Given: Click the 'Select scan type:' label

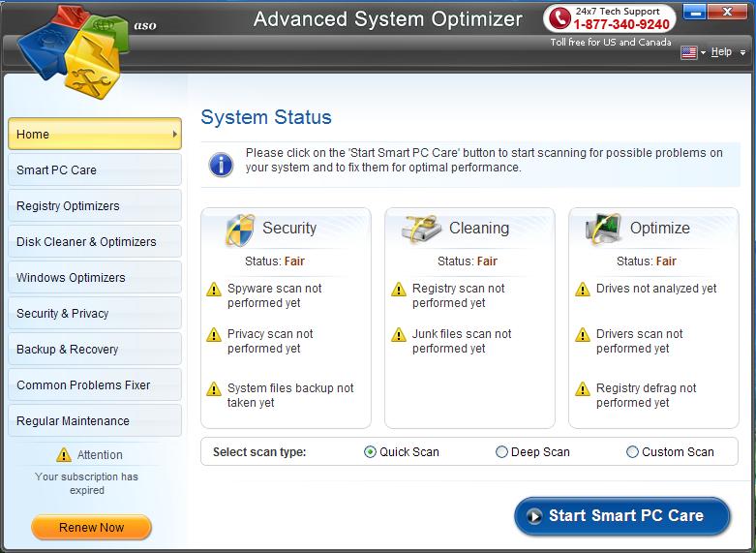Looking at the screenshot, I should click(259, 452).
